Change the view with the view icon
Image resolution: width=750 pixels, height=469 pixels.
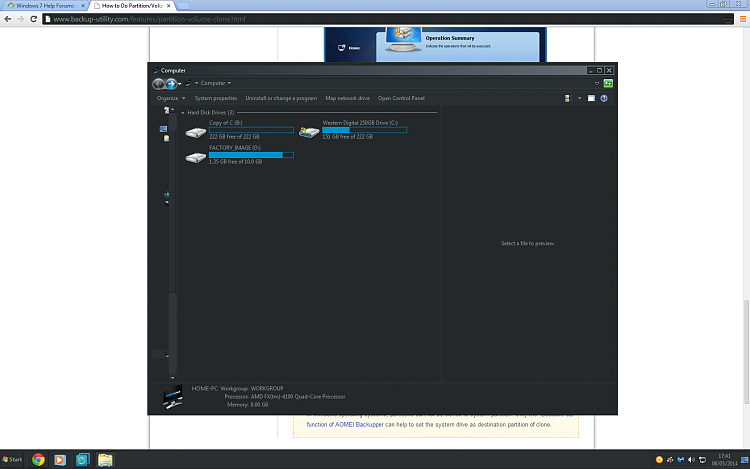point(568,98)
